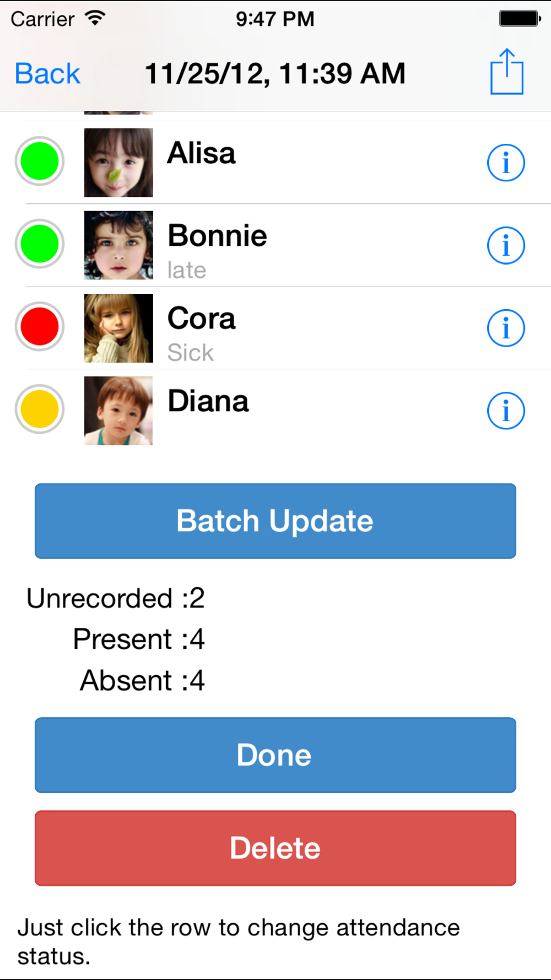Go back using the Back link
Image resolution: width=551 pixels, height=980 pixels.
pyautogui.click(x=47, y=74)
